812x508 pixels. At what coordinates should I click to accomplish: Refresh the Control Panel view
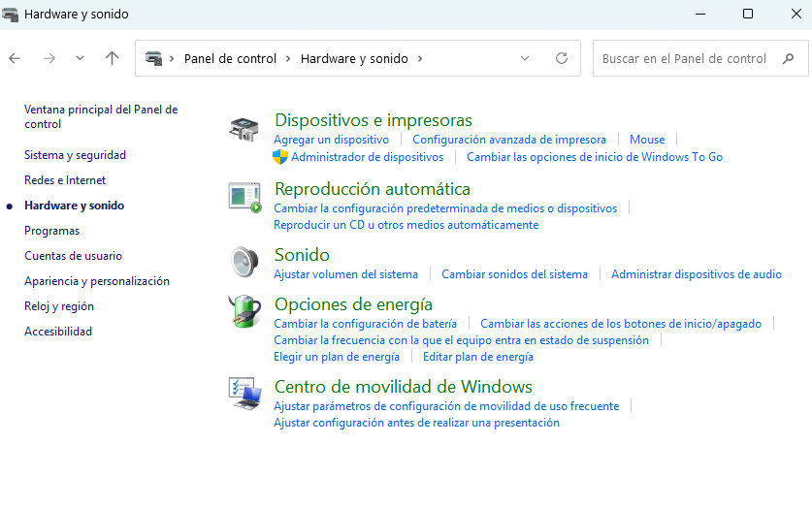pyautogui.click(x=562, y=58)
